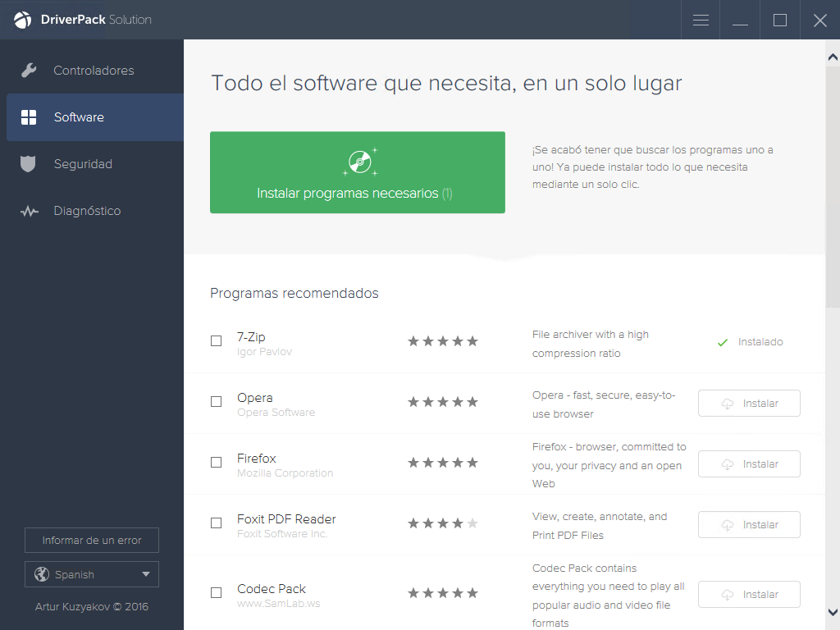Click the star rating for Opera

point(442,402)
